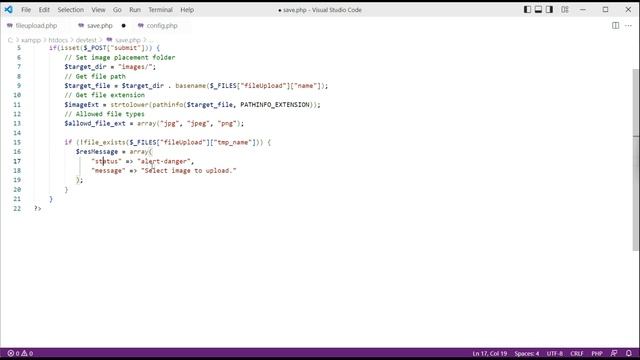The width and height of the screenshot is (640, 360).
Task: Open the Edit menu
Action: click(x=44, y=9)
